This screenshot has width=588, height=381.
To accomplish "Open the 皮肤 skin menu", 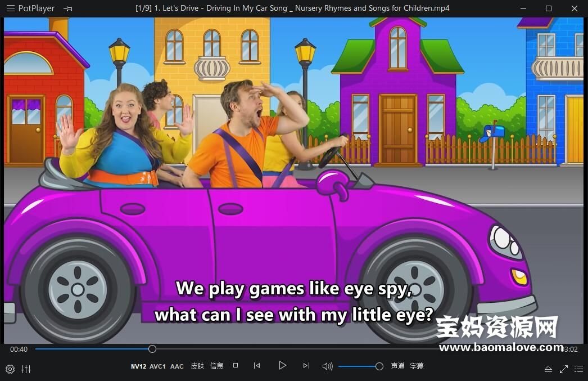I will tap(198, 366).
